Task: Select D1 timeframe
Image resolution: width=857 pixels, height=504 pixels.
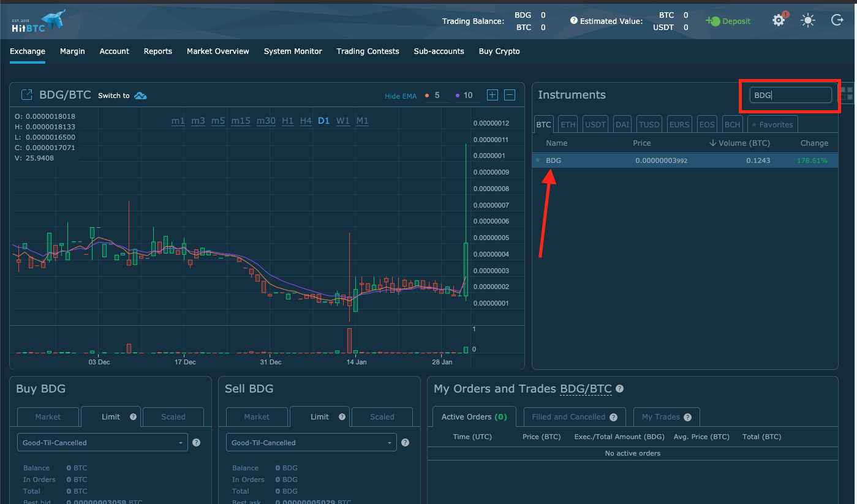Action: click(323, 121)
